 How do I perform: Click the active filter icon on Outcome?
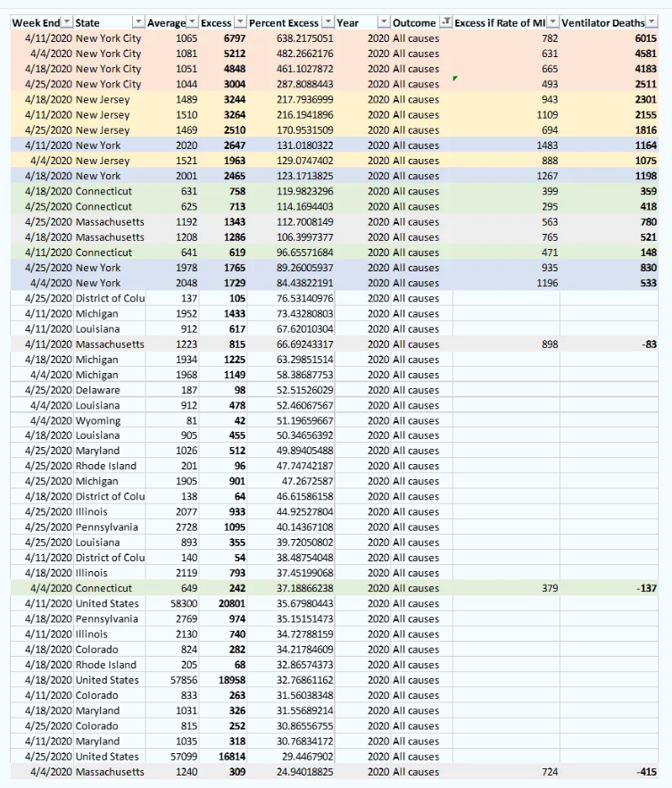coord(444,21)
